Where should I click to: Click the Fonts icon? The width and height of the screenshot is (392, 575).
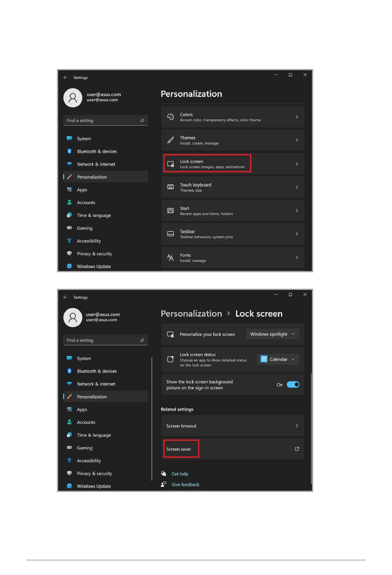(x=170, y=257)
